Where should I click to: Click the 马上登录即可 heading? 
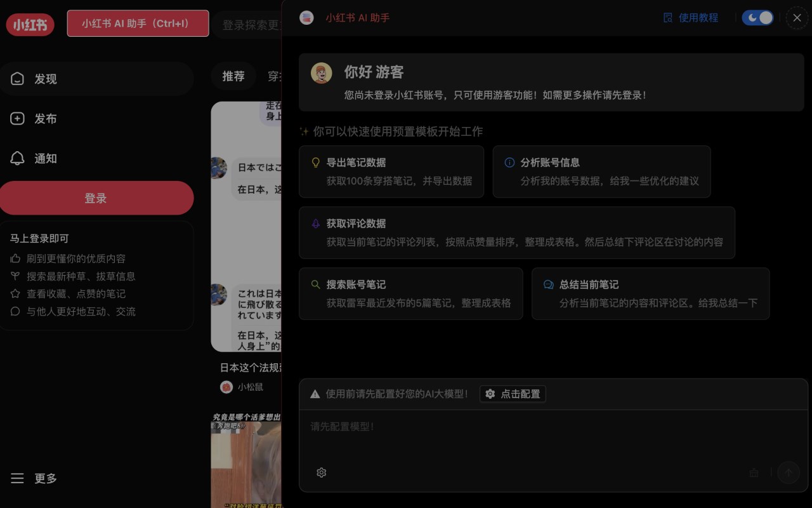point(39,238)
